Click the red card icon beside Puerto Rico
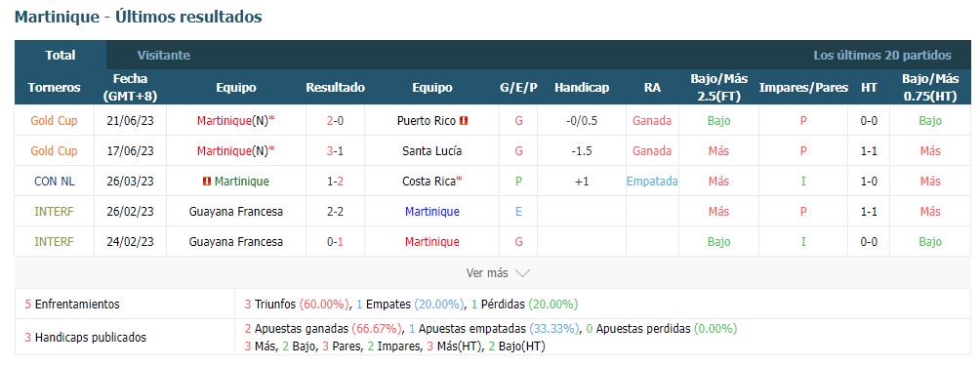Screen dimensions: 980x366 click(x=464, y=121)
